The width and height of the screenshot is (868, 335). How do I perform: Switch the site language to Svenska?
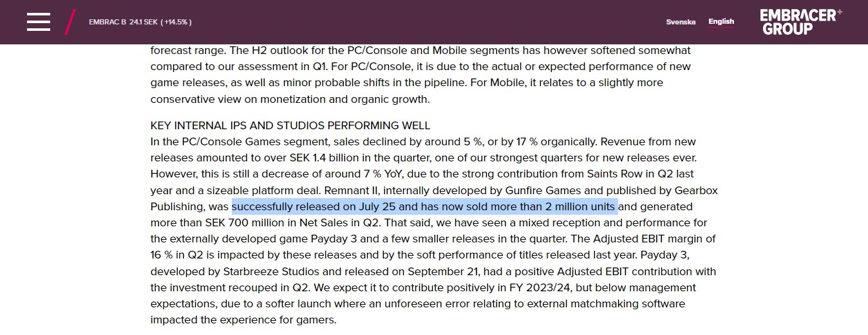click(x=681, y=22)
